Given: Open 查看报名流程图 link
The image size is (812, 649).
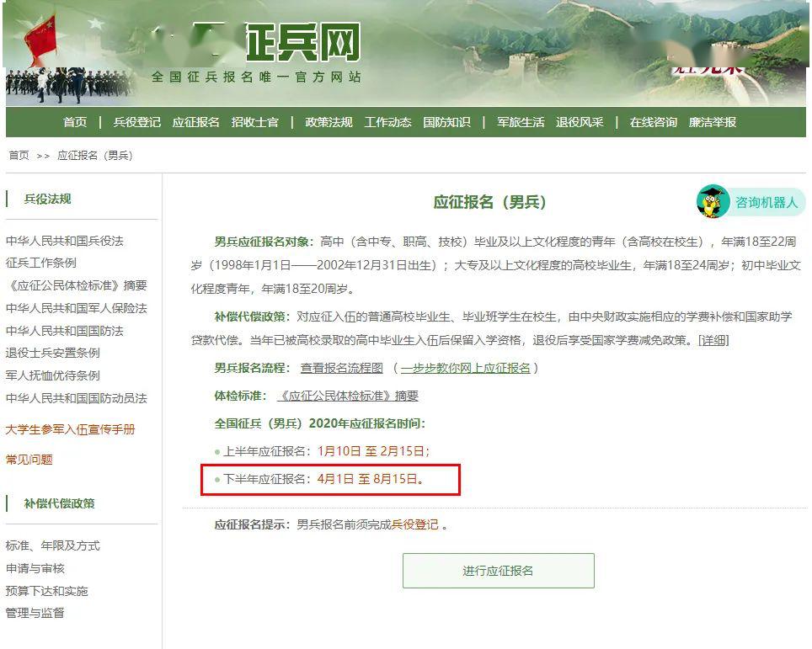Looking at the screenshot, I should pyautogui.click(x=342, y=368).
